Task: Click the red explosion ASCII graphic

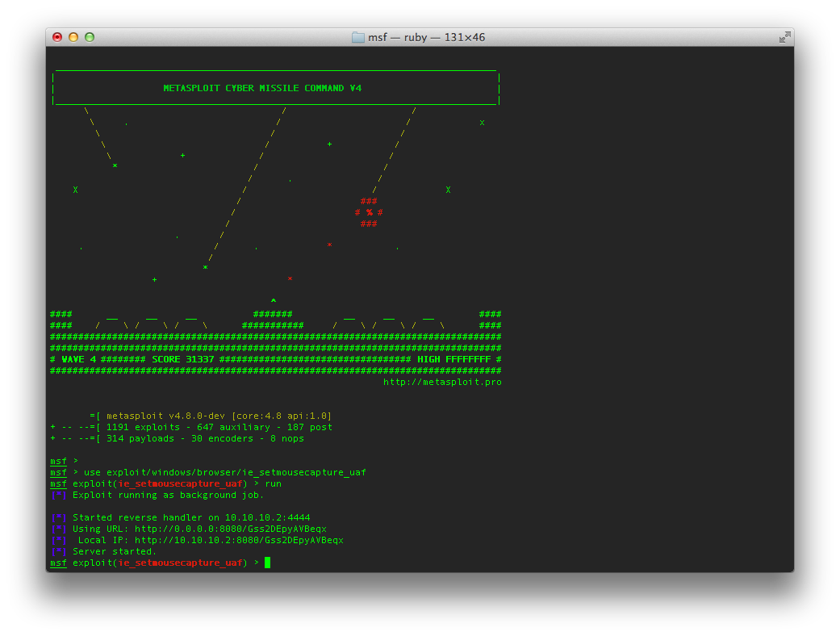Action: pyautogui.click(x=369, y=212)
